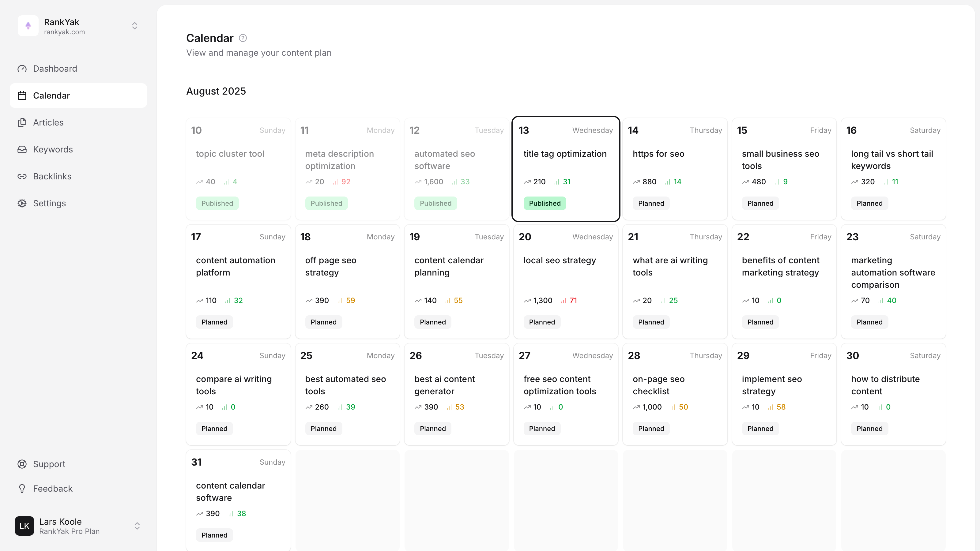Screen dimensions: 980x551
Task: Click the Feedback lightbulb icon
Action: tap(22, 489)
